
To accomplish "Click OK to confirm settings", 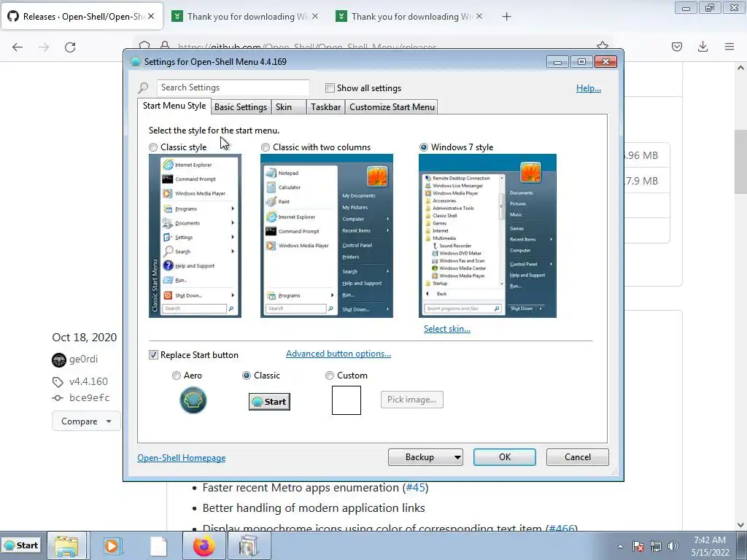I will click(505, 457).
